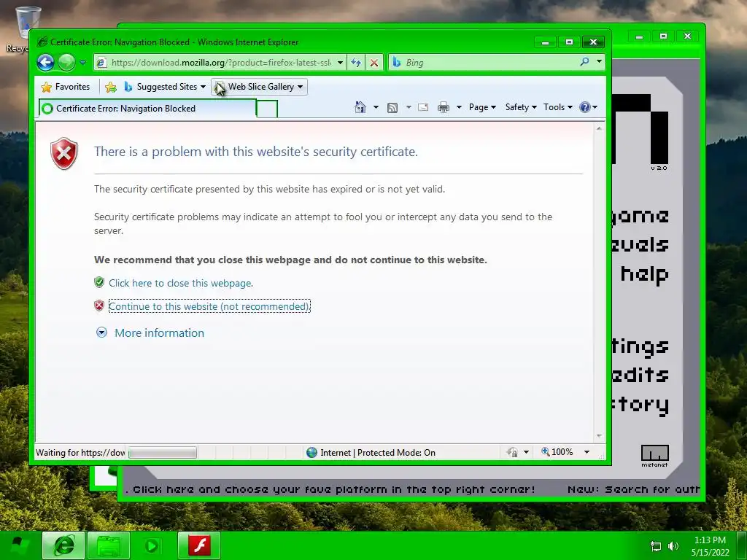The width and height of the screenshot is (747, 560).
Task: Select the Certificate Error tab
Action: point(147,109)
